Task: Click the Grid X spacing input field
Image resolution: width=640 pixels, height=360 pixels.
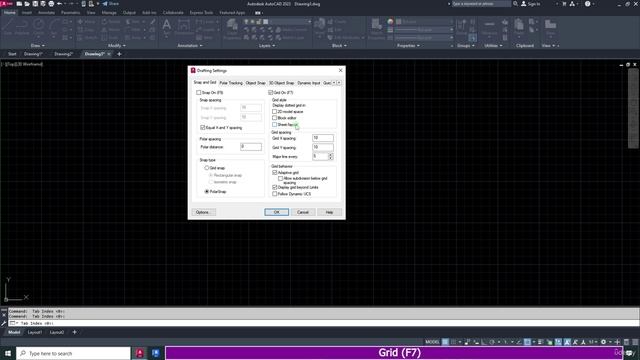Action: click(323, 138)
